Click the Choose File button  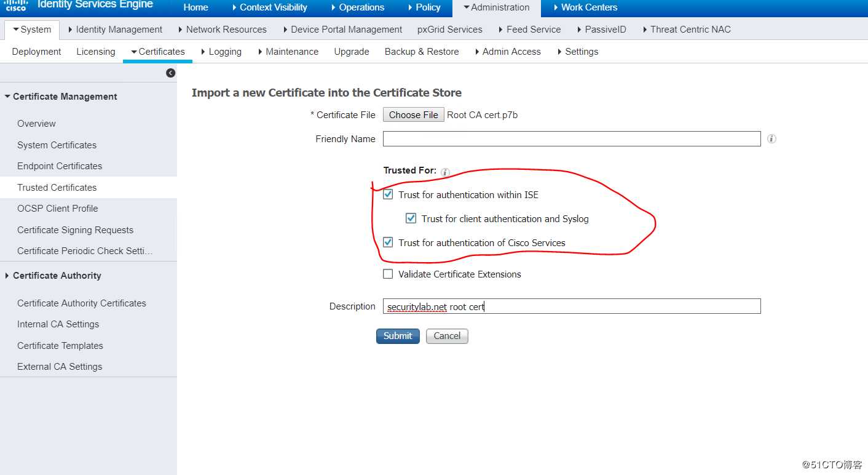point(414,115)
